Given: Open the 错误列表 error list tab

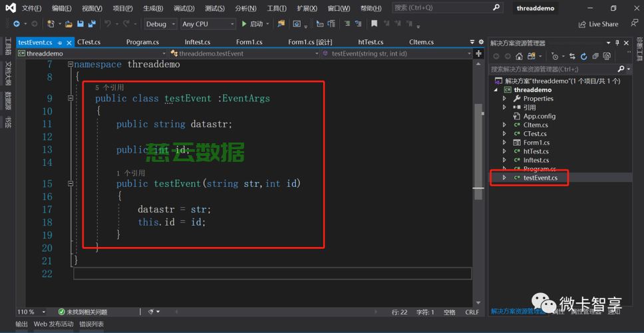Looking at the screenshot, I should coord(92,324).
